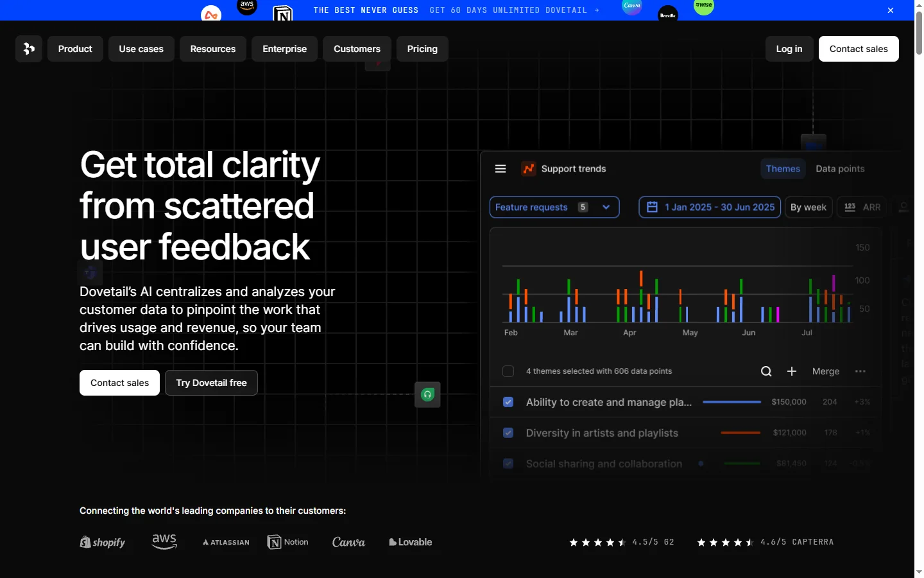Viewport: 924px width, 578px height.
Task: Open the Product menu
Action: (x=75, y=49)
